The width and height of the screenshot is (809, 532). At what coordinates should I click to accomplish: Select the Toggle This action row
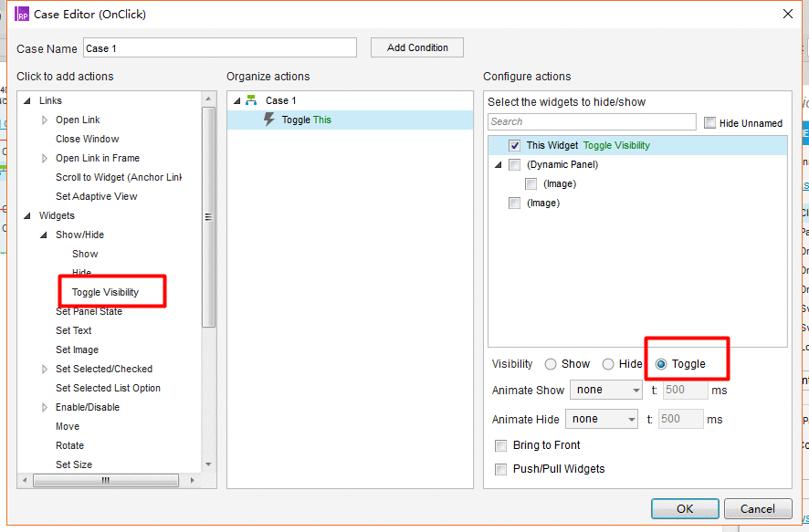coord(350,120)
